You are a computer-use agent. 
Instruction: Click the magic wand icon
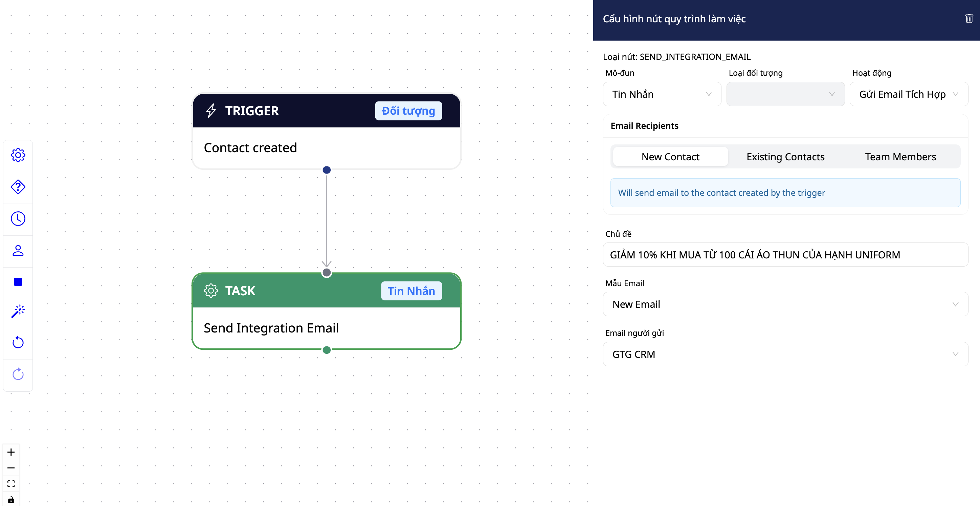pyautogui.click(x=18, y=311)
